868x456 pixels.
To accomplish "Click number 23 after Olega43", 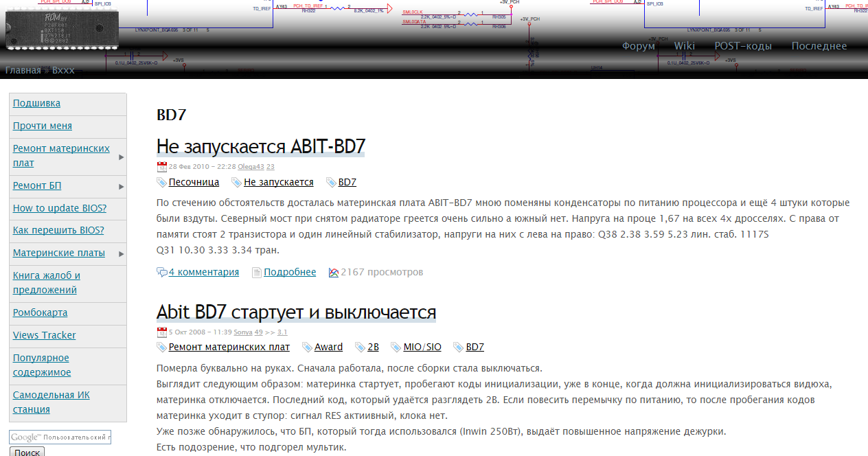I will 271,166.
